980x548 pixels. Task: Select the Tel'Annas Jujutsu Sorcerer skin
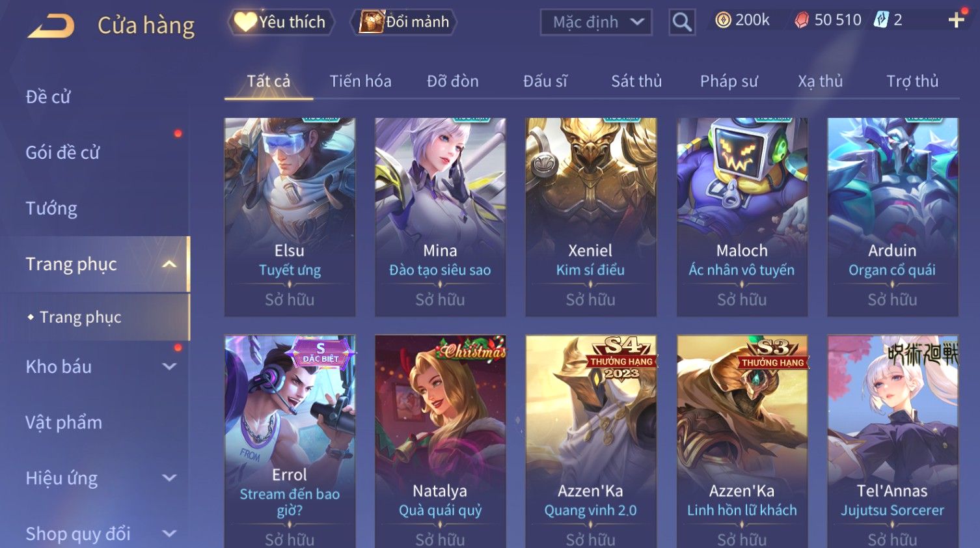tap(892, 441)
